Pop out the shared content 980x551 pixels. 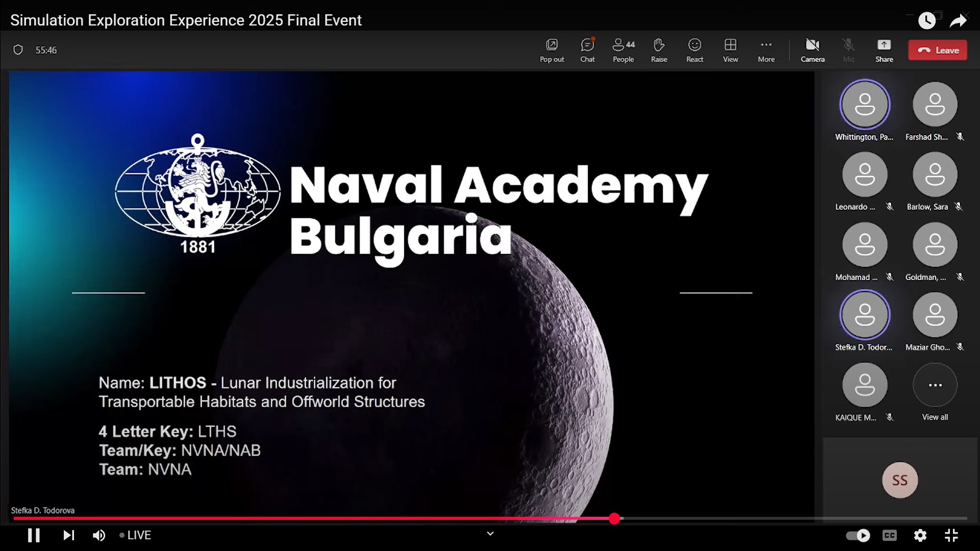[x=552, y=50]
